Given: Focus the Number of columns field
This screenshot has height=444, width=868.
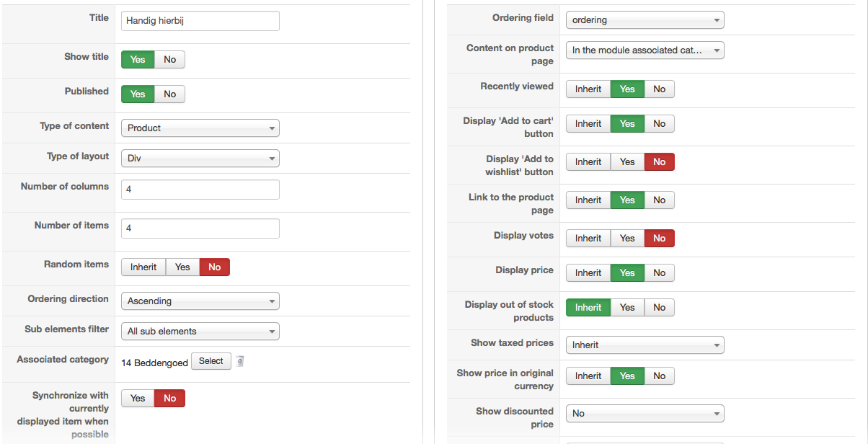Looking at the screenshot, I should coord(200,190).
